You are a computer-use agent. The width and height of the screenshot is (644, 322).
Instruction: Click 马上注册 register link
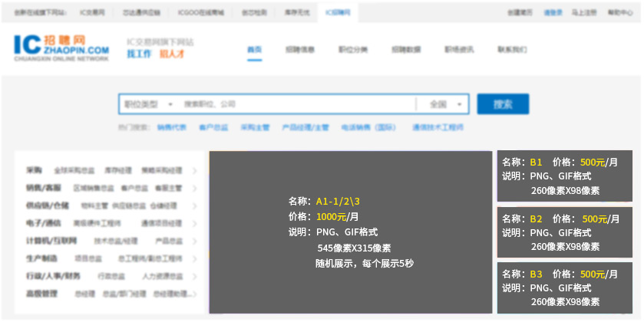tap(583, 13)
